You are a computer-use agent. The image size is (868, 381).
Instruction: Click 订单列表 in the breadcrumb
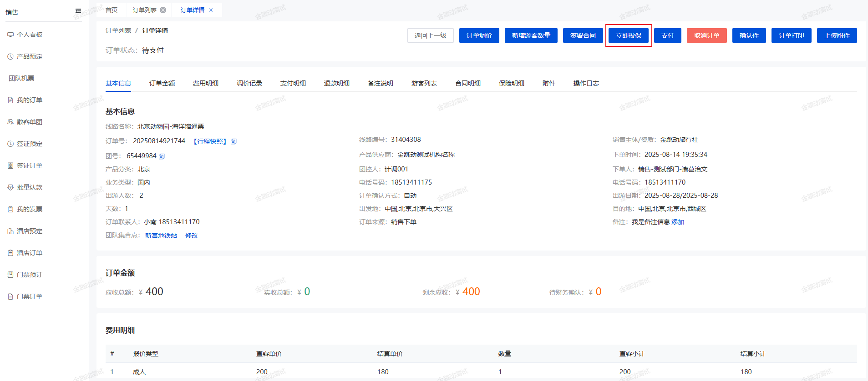coord(118,30)
